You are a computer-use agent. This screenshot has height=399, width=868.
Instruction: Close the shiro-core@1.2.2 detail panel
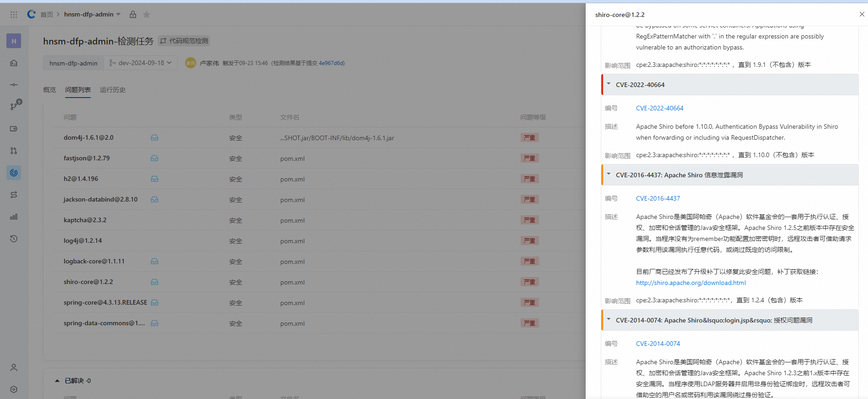point(862,14)
